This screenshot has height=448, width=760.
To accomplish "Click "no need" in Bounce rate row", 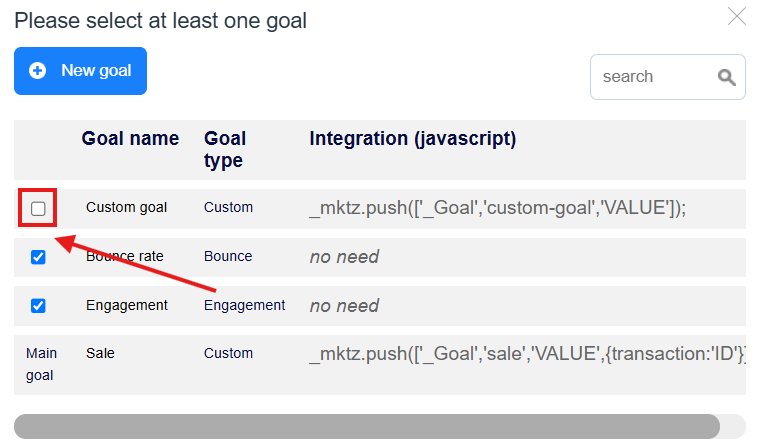I will pyautogui.click(x=344, y=257).
